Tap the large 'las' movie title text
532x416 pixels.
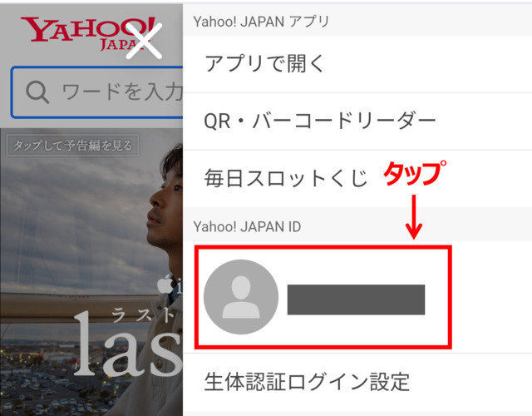pos(128,344)
